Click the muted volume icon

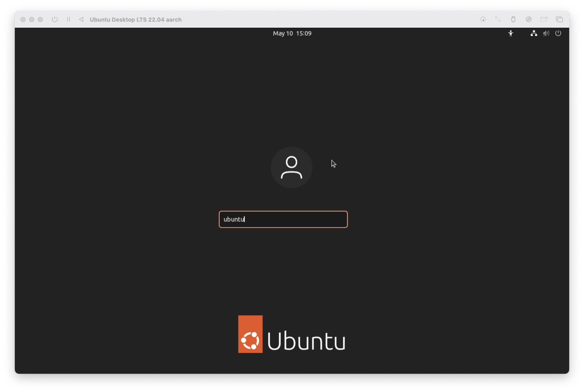click(x=546, y=34)
